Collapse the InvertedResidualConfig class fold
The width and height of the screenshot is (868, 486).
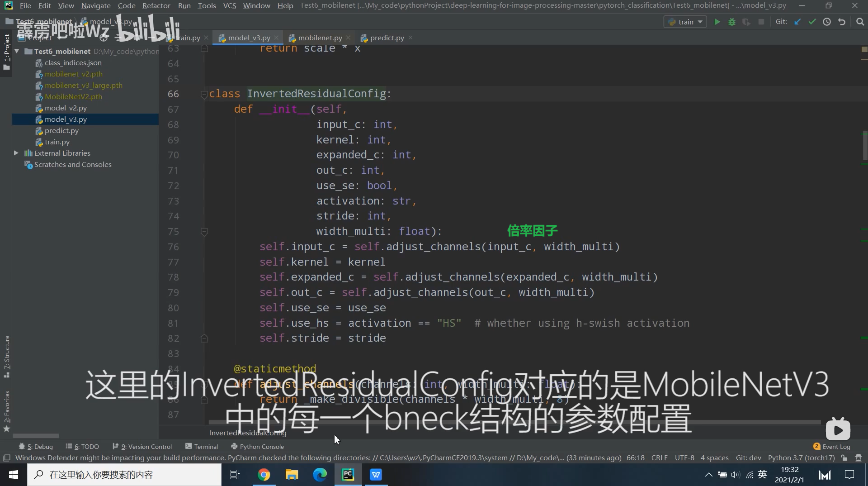[x=204, y=94]
